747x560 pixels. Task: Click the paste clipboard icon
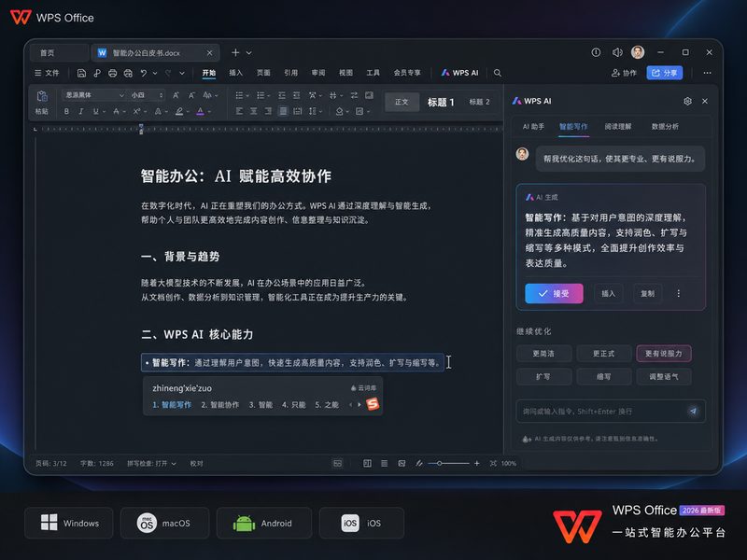click(42, 96)
